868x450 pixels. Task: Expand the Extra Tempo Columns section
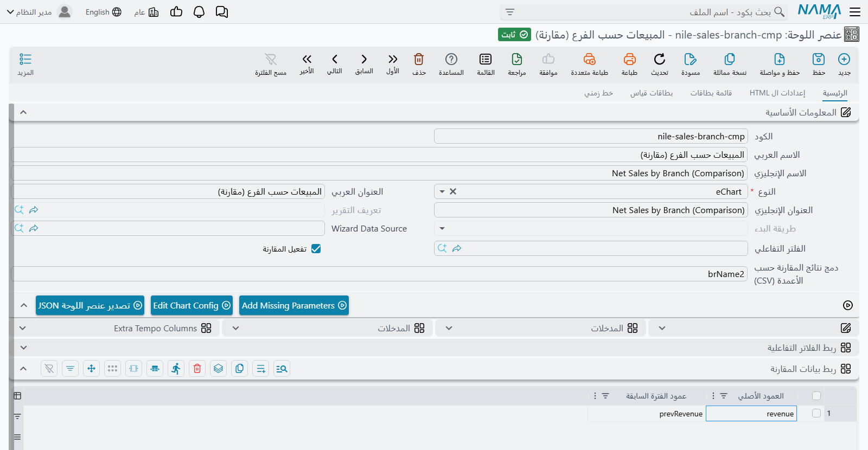click(x=22, y=328)
